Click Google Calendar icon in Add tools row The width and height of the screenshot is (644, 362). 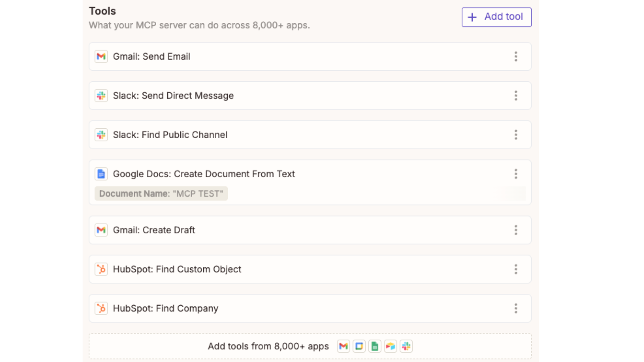coord(359,346)
